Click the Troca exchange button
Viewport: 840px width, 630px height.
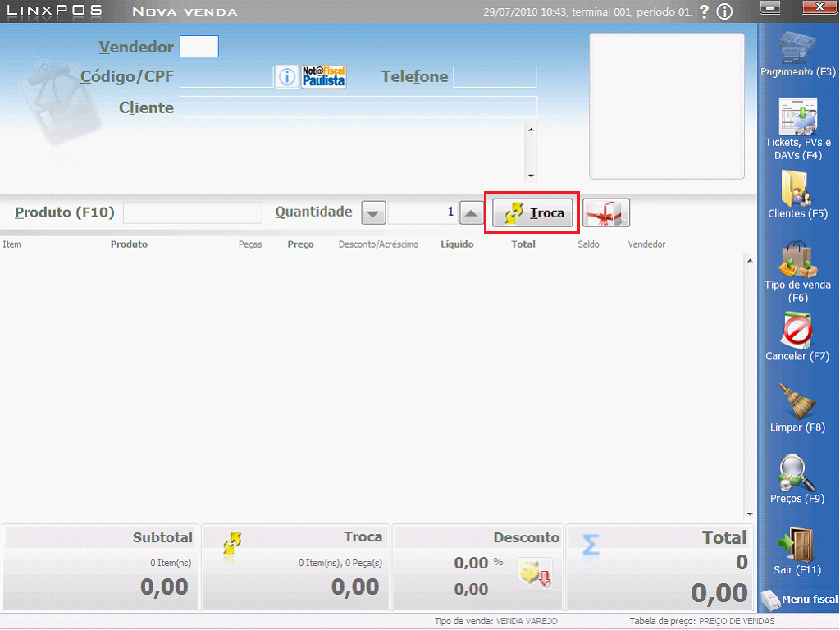[x=532, y=212]
